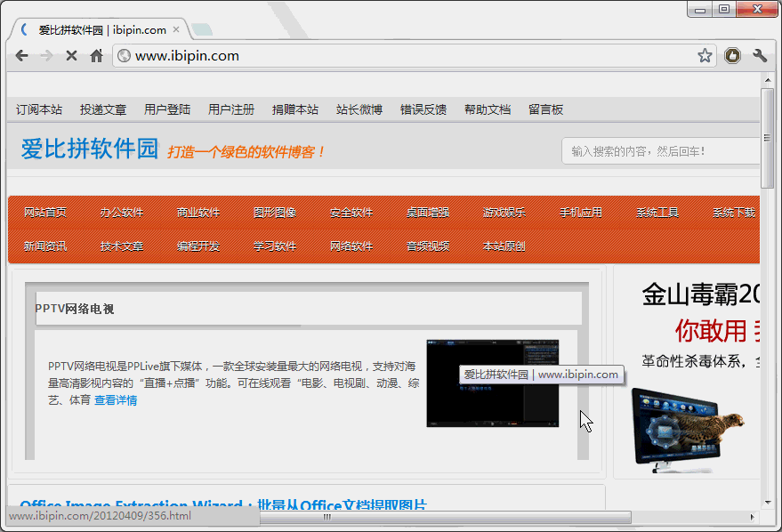
Task: Open 订阅本站 in the top menu
Action: (x=39, y=109)
